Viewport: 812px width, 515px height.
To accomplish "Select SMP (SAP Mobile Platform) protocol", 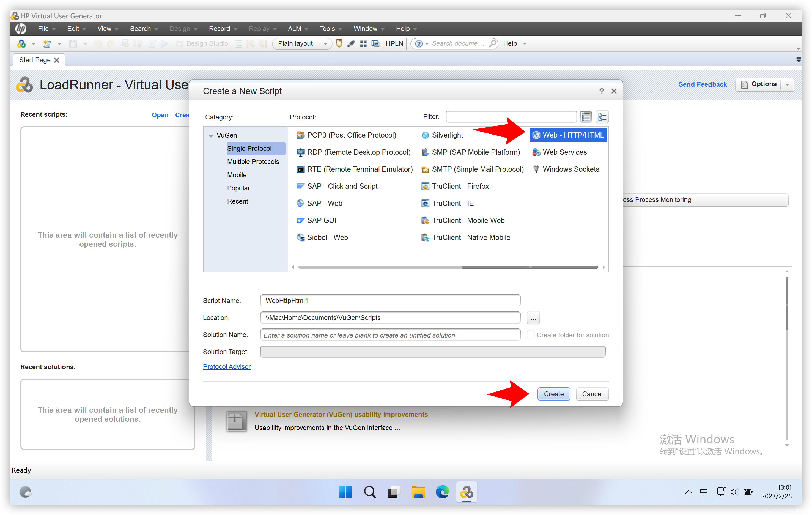I will (471, 152).
